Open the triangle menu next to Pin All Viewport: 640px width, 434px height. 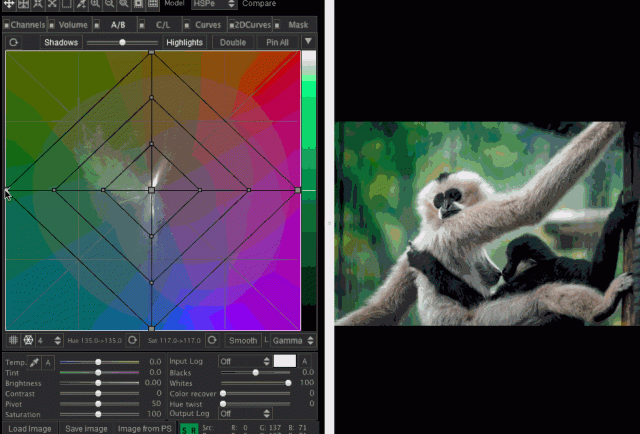[x=308, y=42]
